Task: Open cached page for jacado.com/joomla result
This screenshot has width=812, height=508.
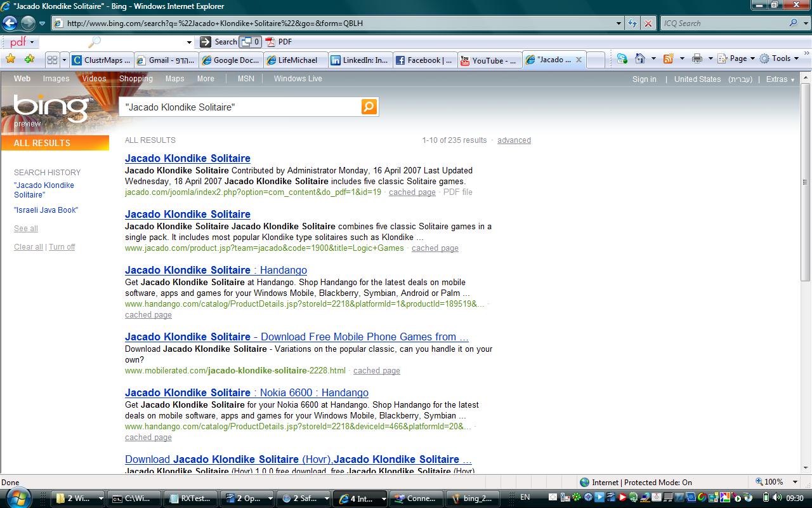Action: coord(412,192)
